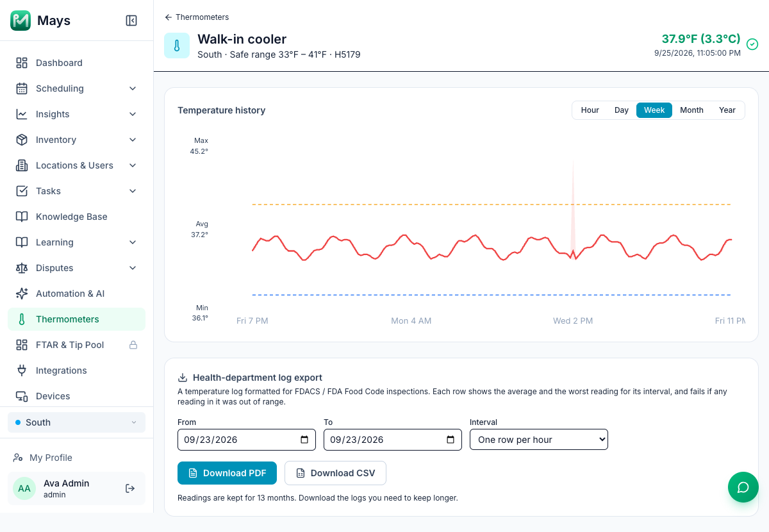The height and width of the screenshot is (532, 769).
Task: Open the South location selector
Action: pyautogui.click(x=77, y=422)
